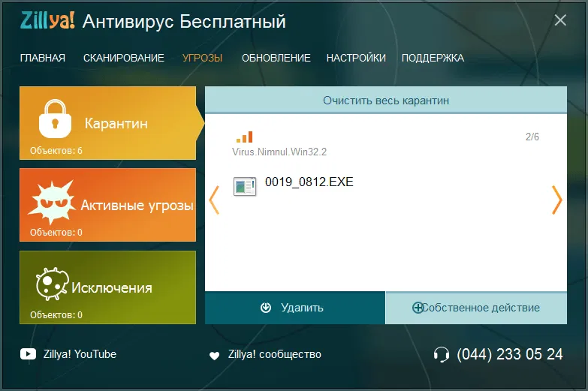Image resolution: width=588 pixels, height=391 pixels.
Task: Open the ГЛАВНАЯ tab
Action: pyautogui.click(x=42, y=58)
